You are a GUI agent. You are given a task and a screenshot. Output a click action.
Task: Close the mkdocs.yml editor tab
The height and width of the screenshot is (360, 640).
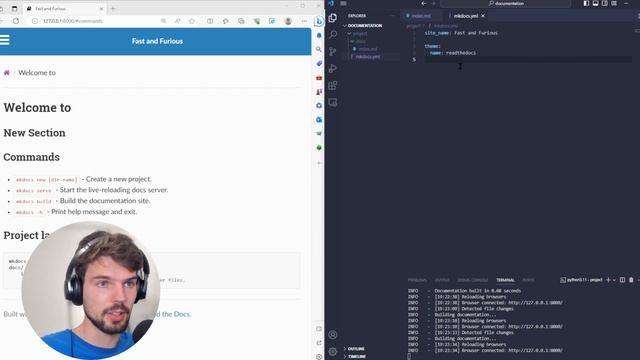pyautogui.click(x=483, y=16)
